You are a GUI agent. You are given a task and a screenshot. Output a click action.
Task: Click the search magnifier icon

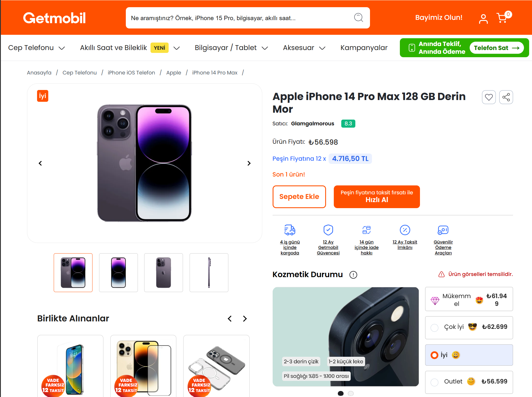point(358,18)
